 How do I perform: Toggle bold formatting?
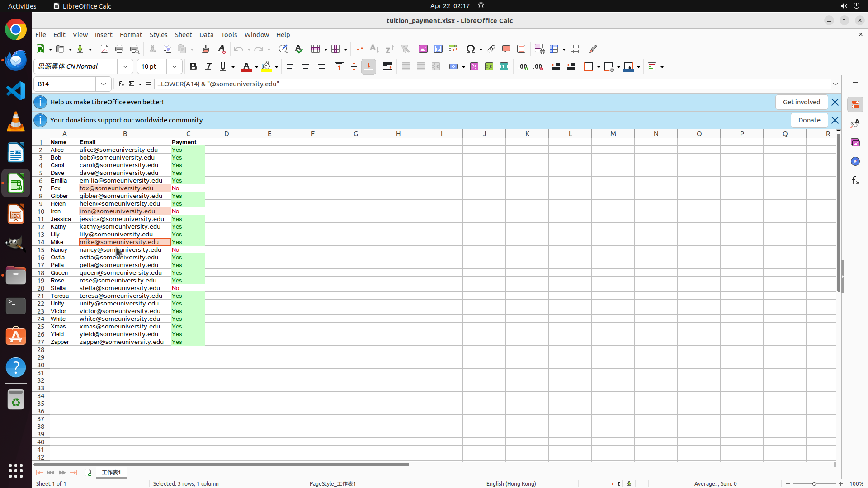tap(193, 66)
